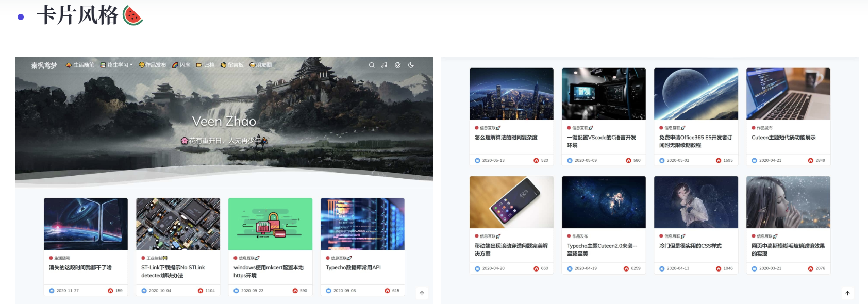Screen dimensions: 868x305
Task: Open the Typecho数据库常用API post title
Action: click(x=353, y=268)
